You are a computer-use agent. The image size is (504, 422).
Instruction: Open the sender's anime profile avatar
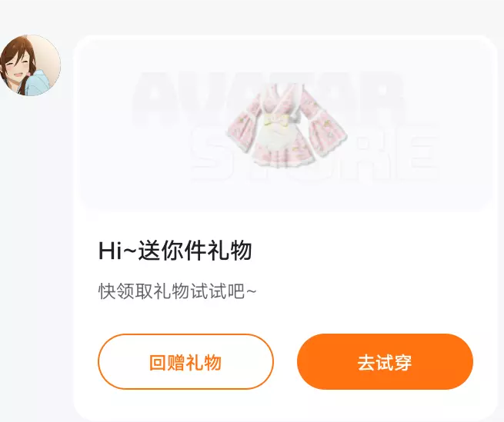point(30,65)
